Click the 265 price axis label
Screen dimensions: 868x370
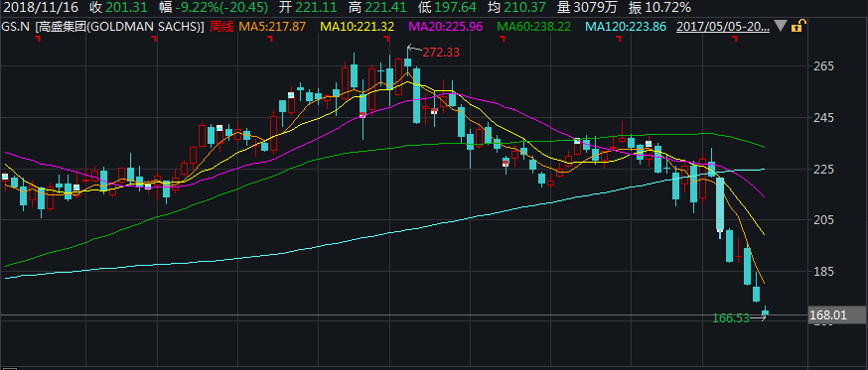[824, 66]
